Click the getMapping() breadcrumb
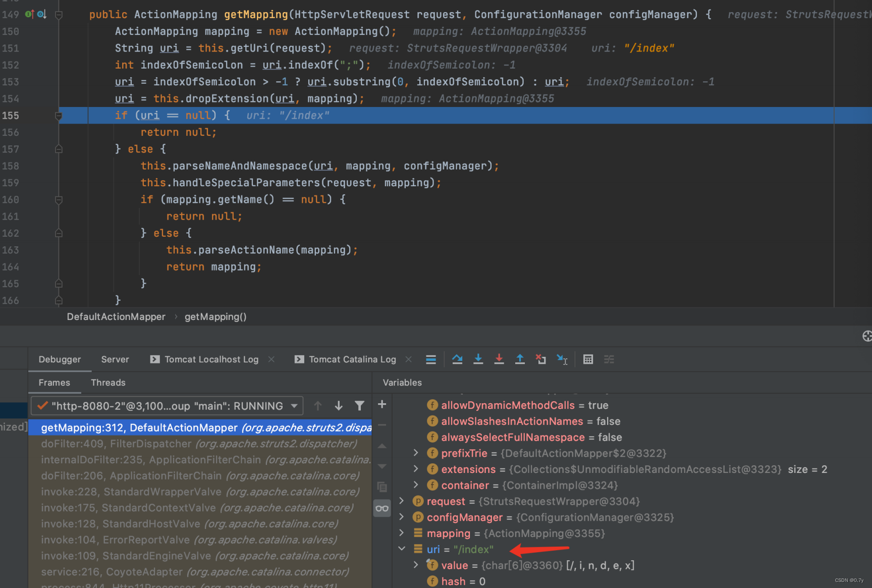Viewport: 872px width, 588px height. tap(215, 316)
